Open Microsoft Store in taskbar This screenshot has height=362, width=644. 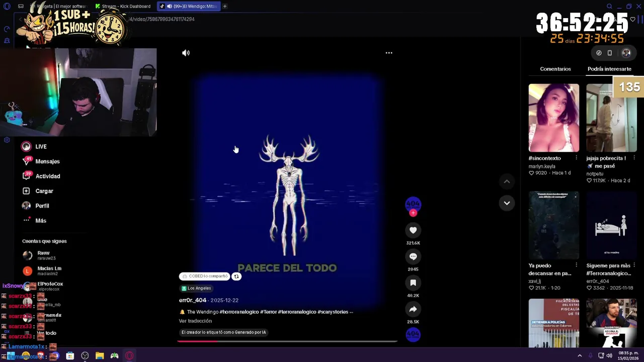coord(70,356)
